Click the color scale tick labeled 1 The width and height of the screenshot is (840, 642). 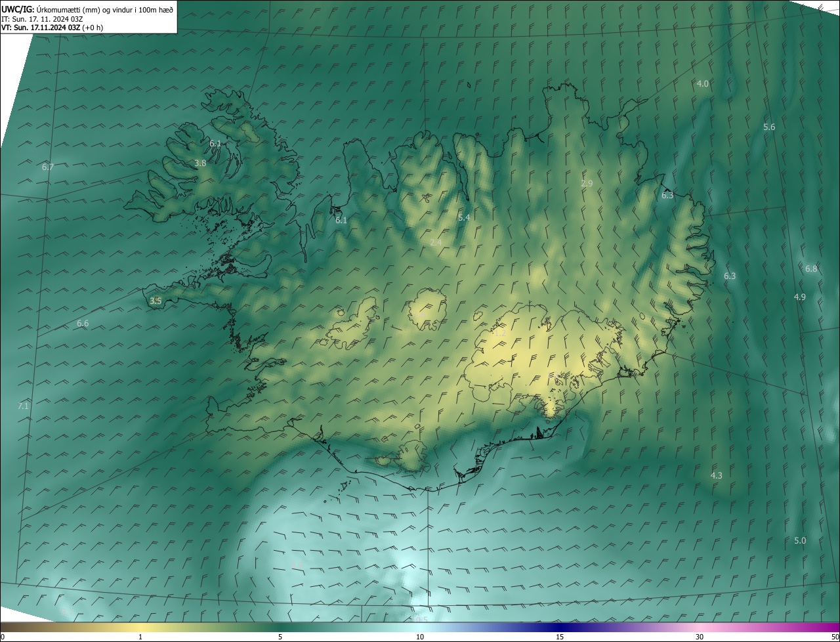click(x=140, y=637)
